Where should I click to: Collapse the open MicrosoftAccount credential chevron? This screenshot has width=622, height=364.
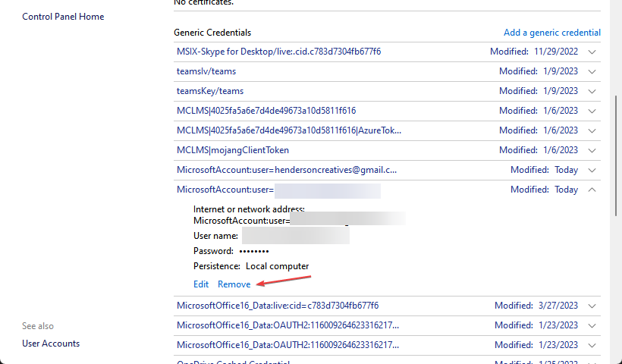pos(592,190)
